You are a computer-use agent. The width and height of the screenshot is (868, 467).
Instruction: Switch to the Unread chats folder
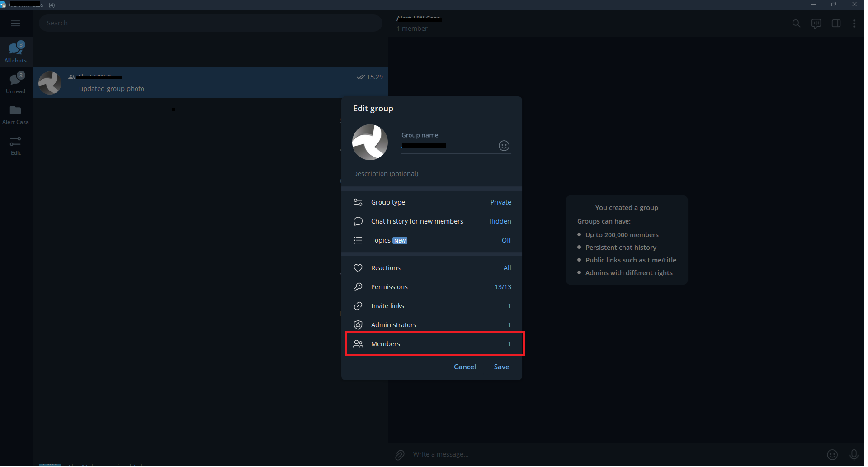click(x=16, y=83)
